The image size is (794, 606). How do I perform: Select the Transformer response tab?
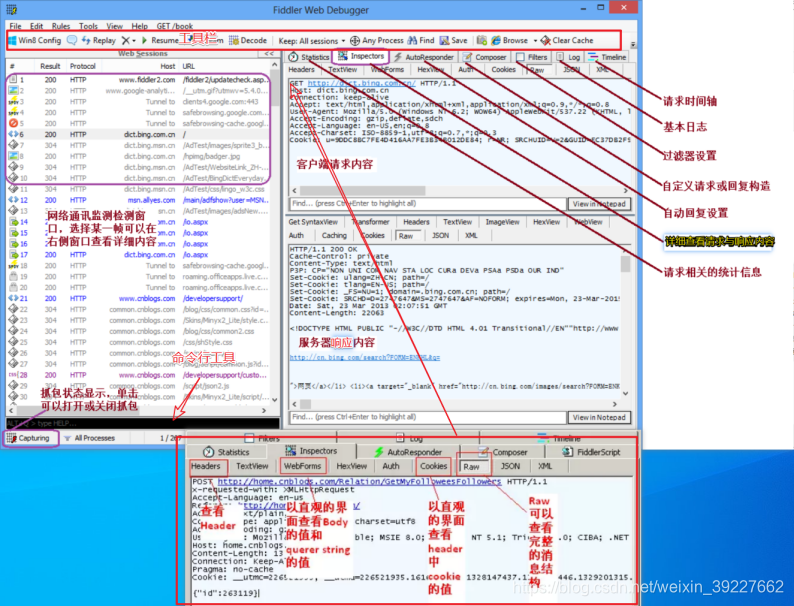(x=370, y=222)
